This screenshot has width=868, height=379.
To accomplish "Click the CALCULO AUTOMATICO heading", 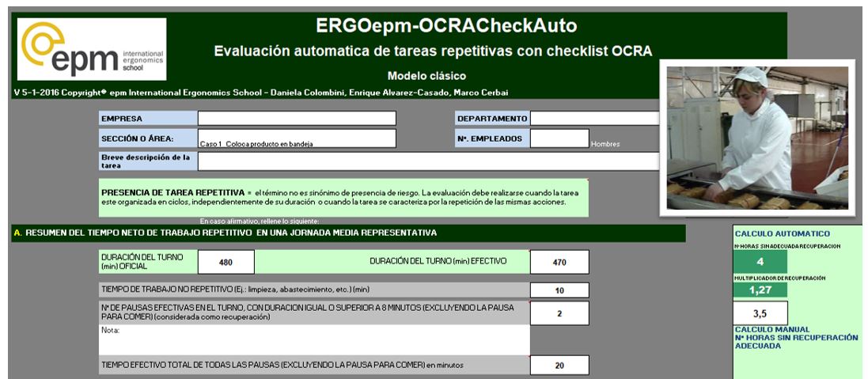I will (x=783, y=234).
